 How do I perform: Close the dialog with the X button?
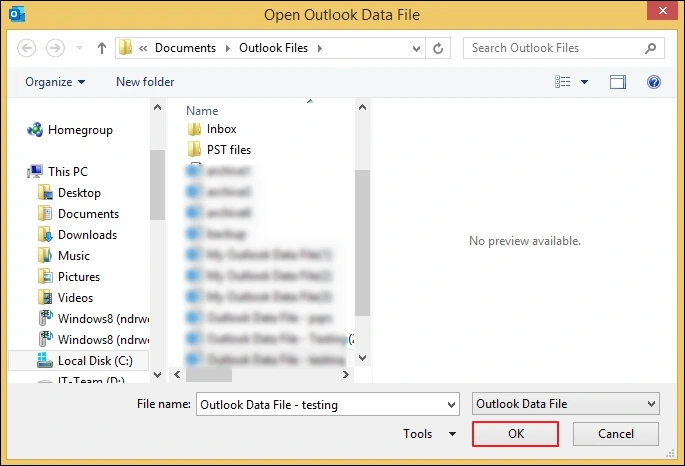[x=663, y=10]
